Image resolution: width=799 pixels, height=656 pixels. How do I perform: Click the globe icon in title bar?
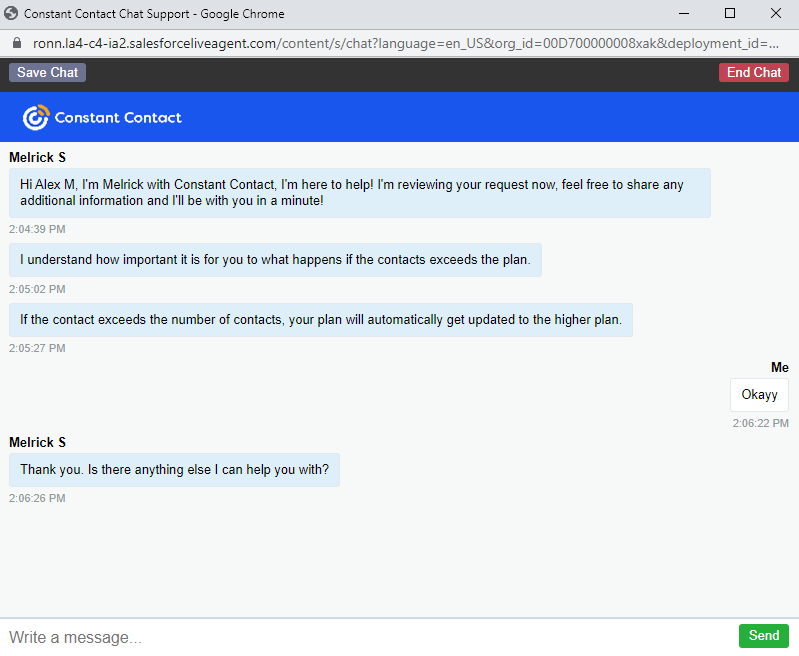[11, 14]
